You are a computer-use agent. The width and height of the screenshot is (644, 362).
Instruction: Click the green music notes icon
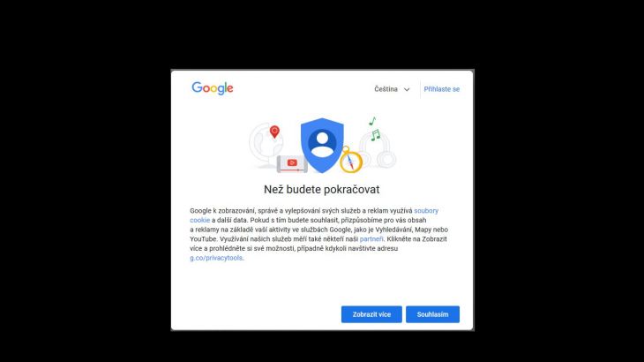click(374, 129)
